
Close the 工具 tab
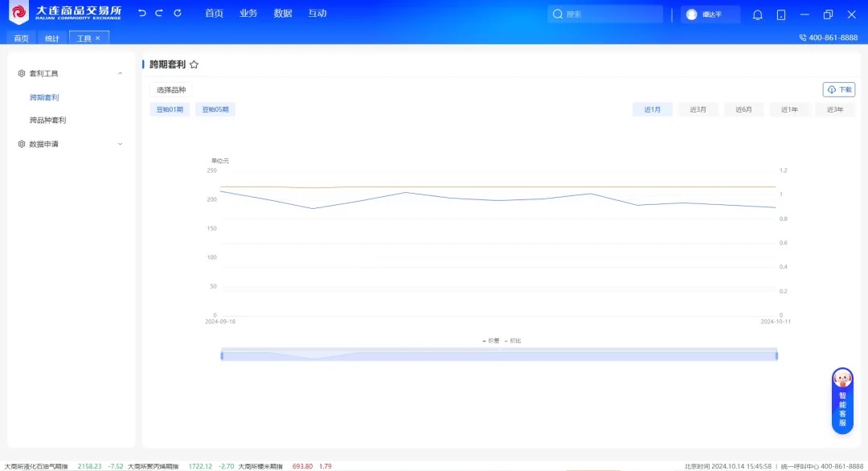98,38
